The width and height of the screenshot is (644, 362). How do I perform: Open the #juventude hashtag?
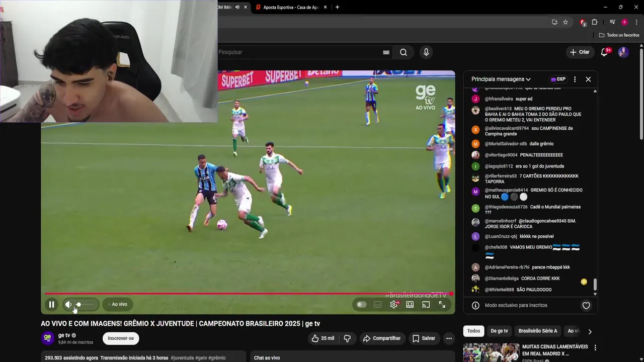click(182, 358)
